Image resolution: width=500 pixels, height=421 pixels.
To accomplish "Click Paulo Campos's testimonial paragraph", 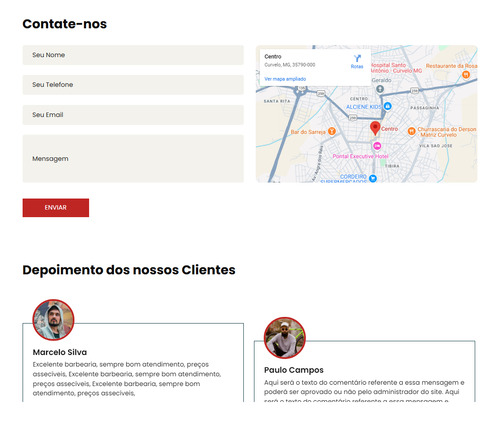I will tap(364, 392).
